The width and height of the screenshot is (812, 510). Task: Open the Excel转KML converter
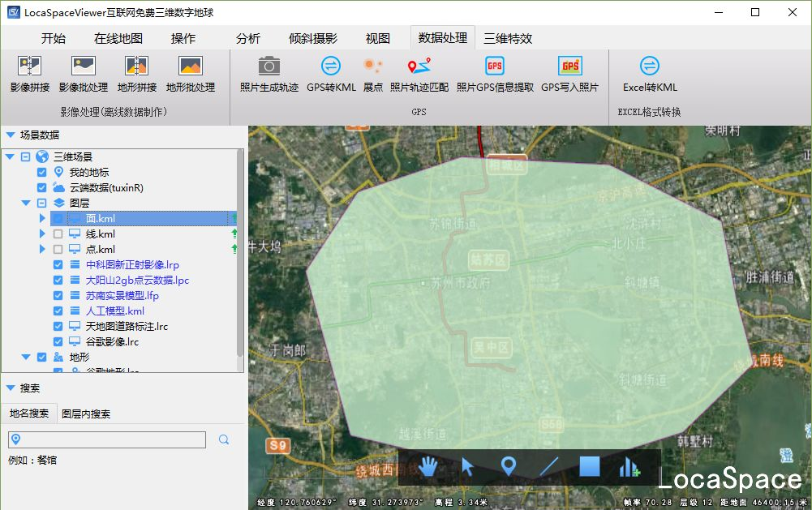pos(650,74)
